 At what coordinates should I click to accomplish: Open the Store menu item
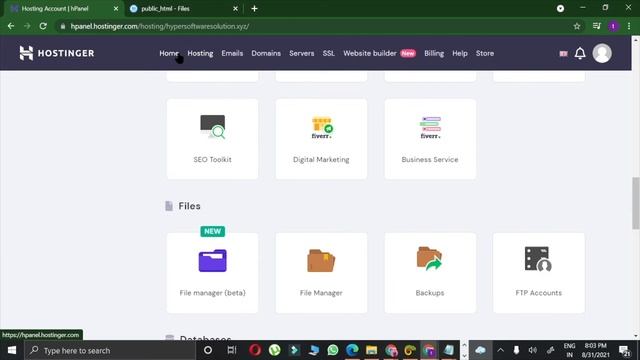coord(485,53)
